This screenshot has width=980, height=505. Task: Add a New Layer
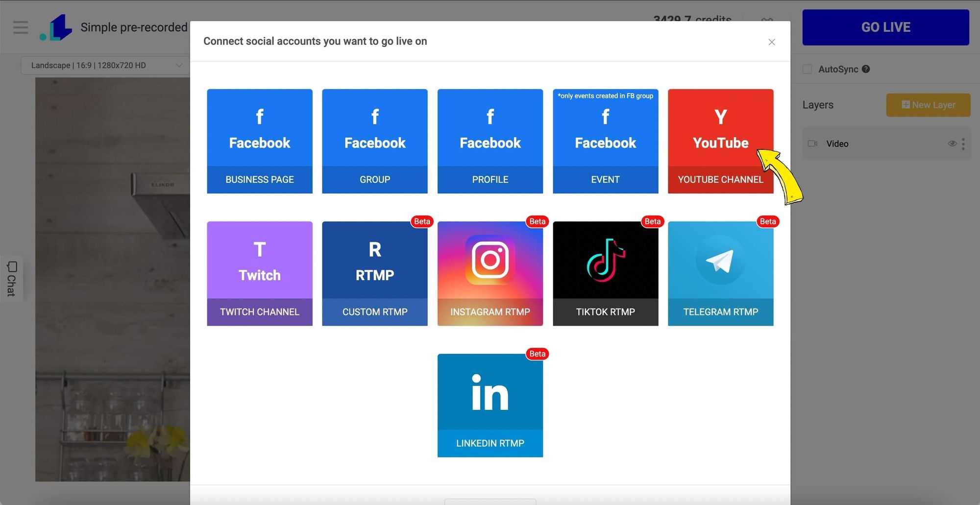click(928, 105)
